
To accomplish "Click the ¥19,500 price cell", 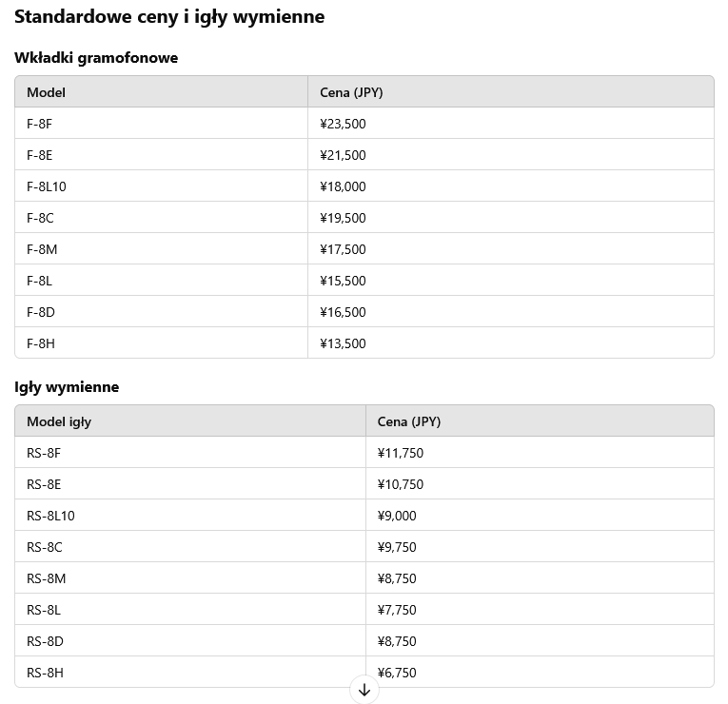I will pyautogui.click(x=344, y=218).
